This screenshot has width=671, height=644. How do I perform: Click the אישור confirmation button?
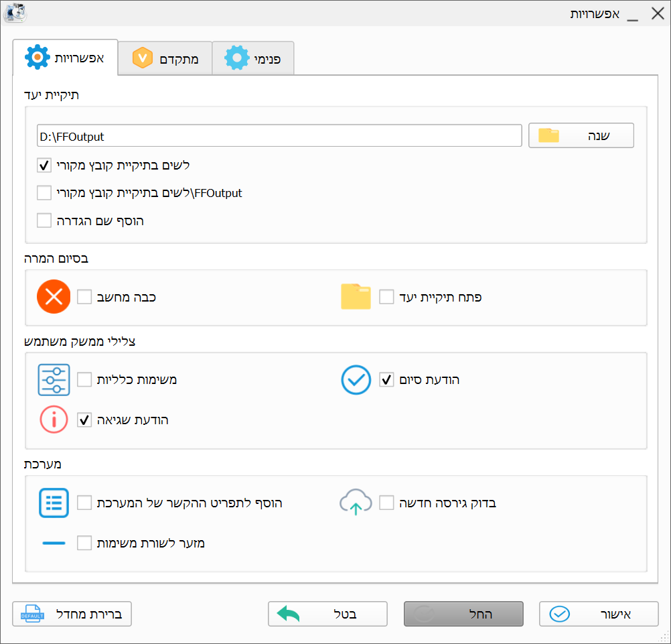tap(598, 614)
